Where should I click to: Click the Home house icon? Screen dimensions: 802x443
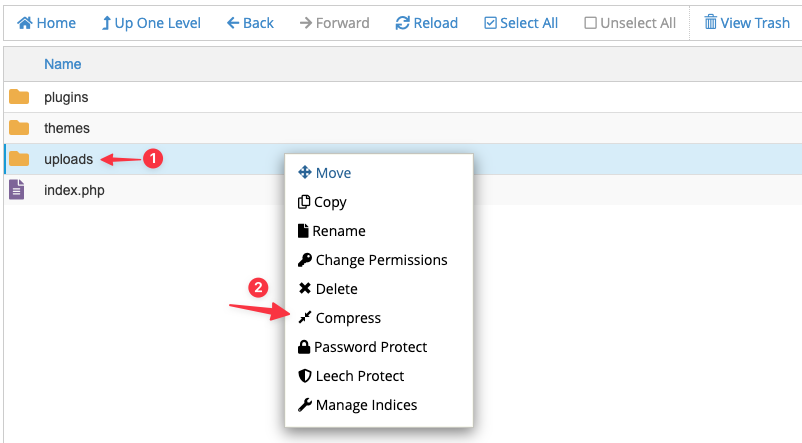25,23
